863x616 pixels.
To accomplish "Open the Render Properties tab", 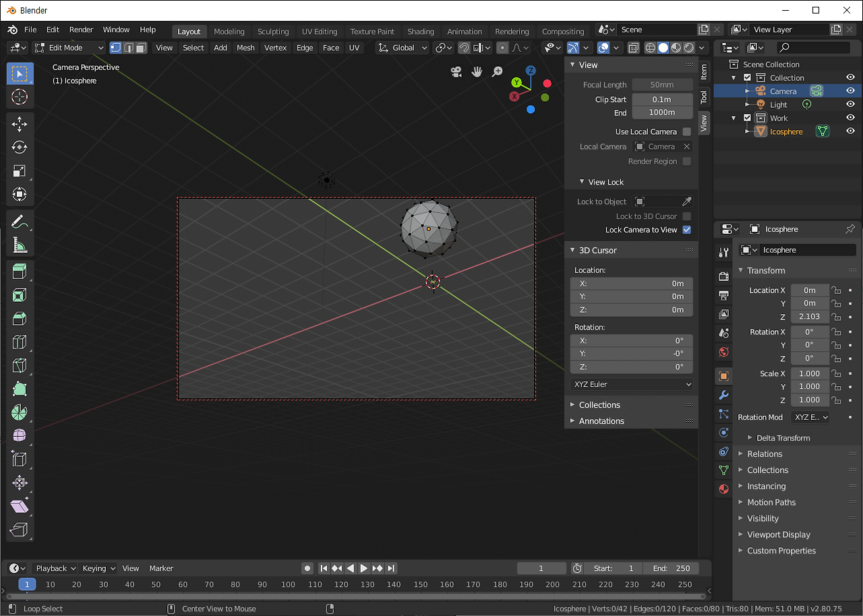I will 723,276.
